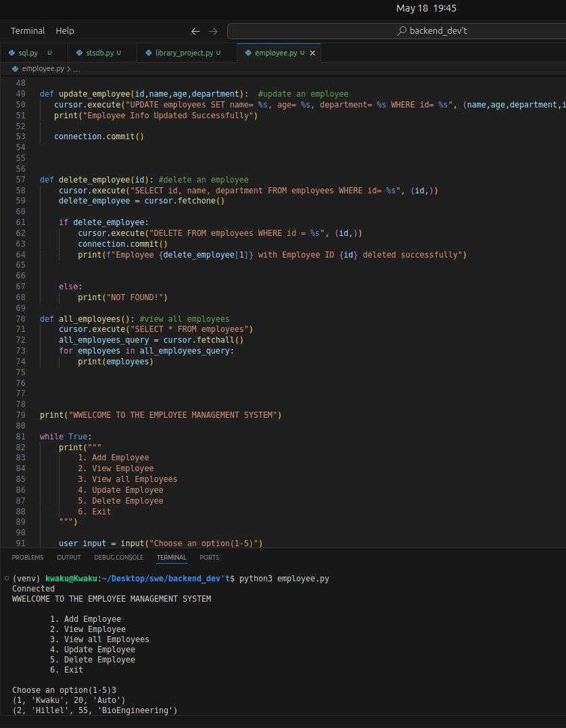Image resolution: width=566 pixels, height=728 pixels.
Task: Open the Terminal menu
Action: tap(28, 30)
